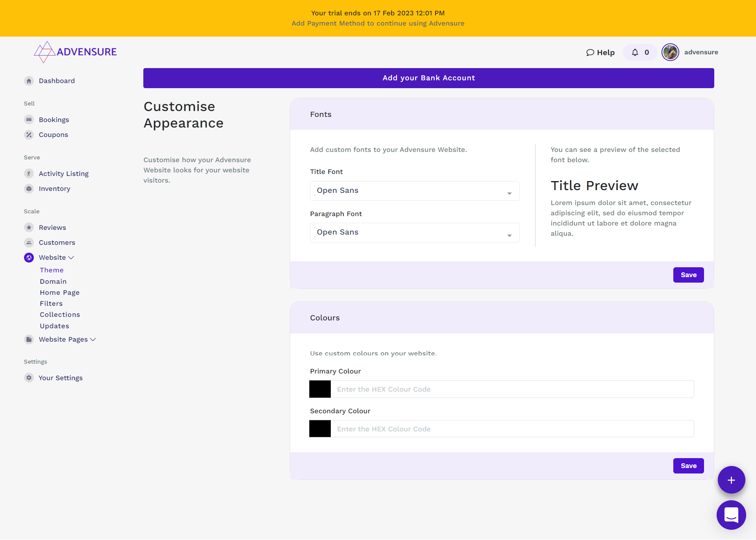The image size is (756, 540).
Task: Click the Bookings icon in sidebar
Action: 28,119
